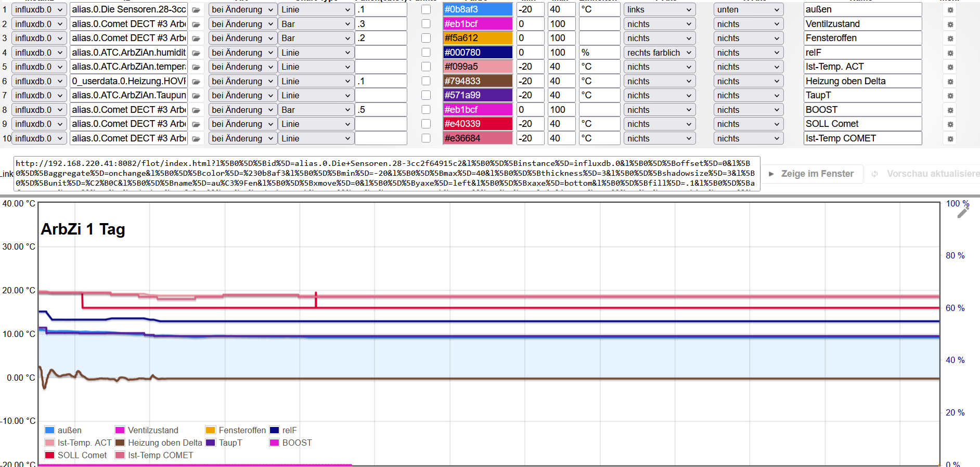This screenshot has width=980, height=467.
Task: Open ID browser folder for Ventilzustand row
Action: pyautogui.click(x=196, y=24)
